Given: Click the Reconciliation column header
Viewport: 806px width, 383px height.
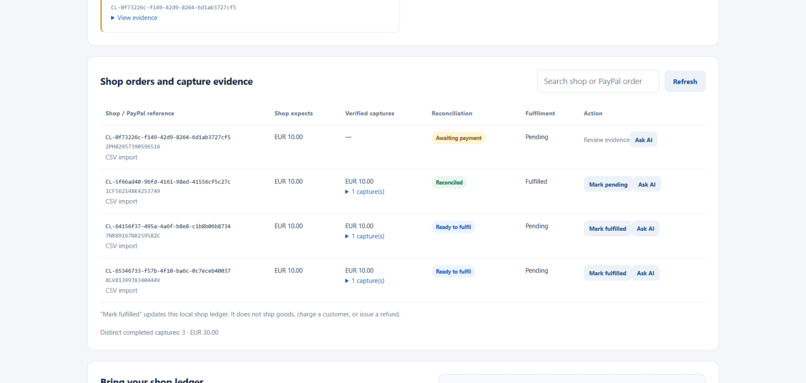Looking at the screenshot, I should (452, 114).
